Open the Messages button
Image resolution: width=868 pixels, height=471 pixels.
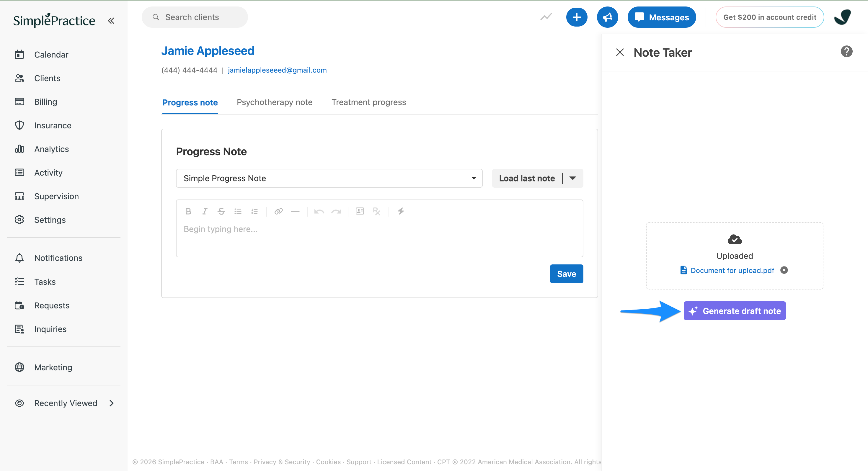[x=661, y=17]
